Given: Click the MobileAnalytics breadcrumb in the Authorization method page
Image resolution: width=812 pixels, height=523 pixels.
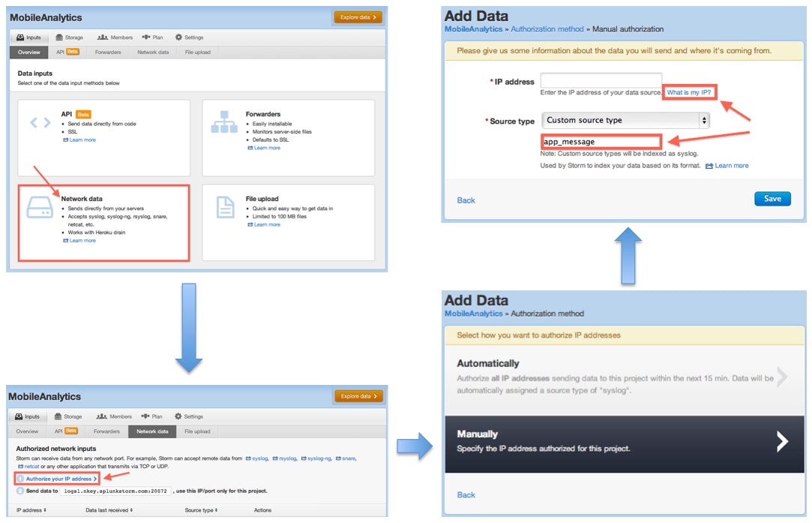Looking at the screenshot, I should (x=473, y=314).
